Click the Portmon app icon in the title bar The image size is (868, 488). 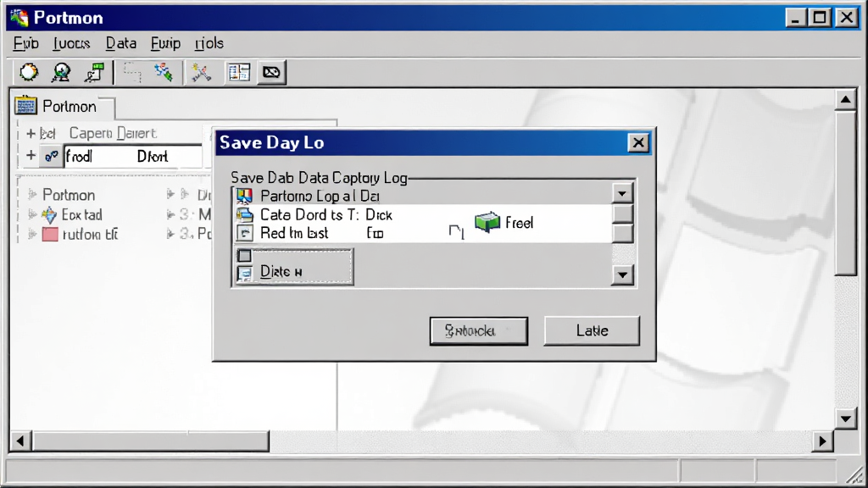[19, 18]
